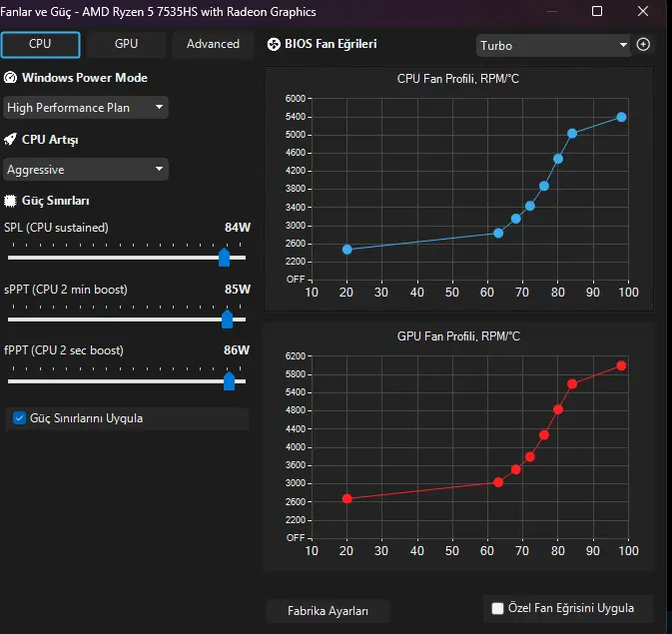Click the BIOS Fan Eğrileri fan icon
The image size is (672, 634).
coord(274,44)
